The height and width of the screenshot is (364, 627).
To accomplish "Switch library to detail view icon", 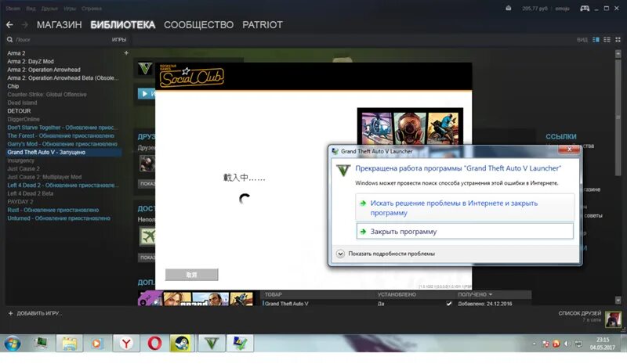I will 596,40.
